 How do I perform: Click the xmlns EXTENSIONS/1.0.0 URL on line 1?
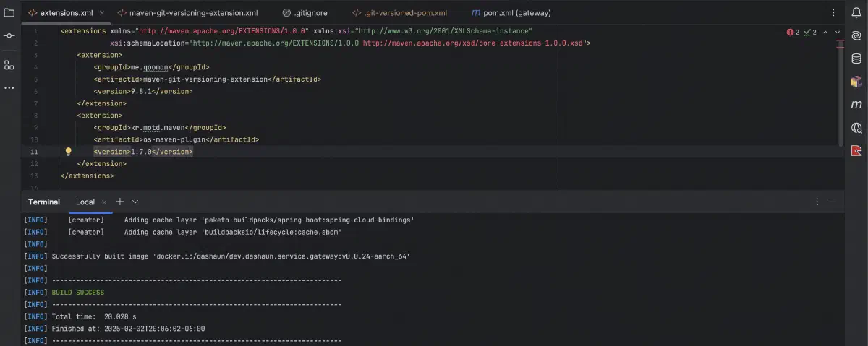pyautogui.click(x=221, y=31)
